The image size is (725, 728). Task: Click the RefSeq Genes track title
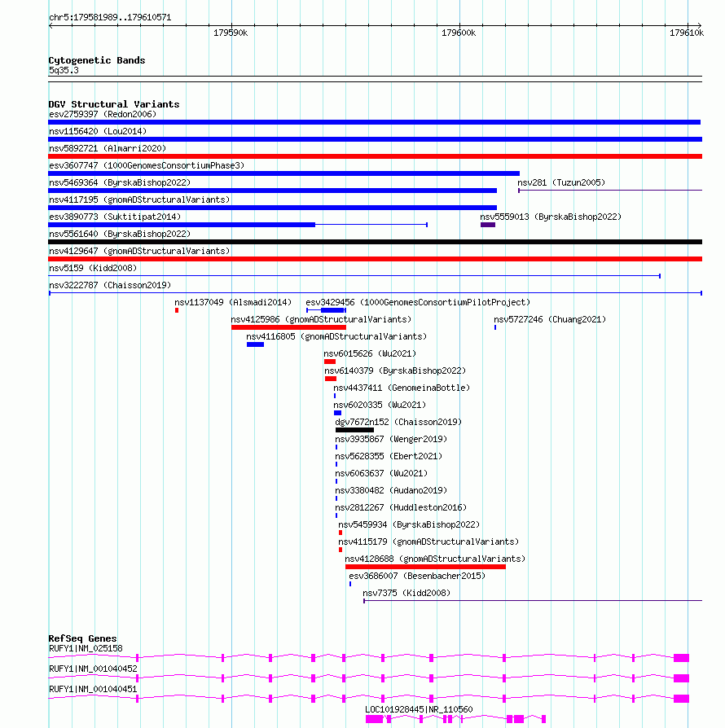[82, 639]
